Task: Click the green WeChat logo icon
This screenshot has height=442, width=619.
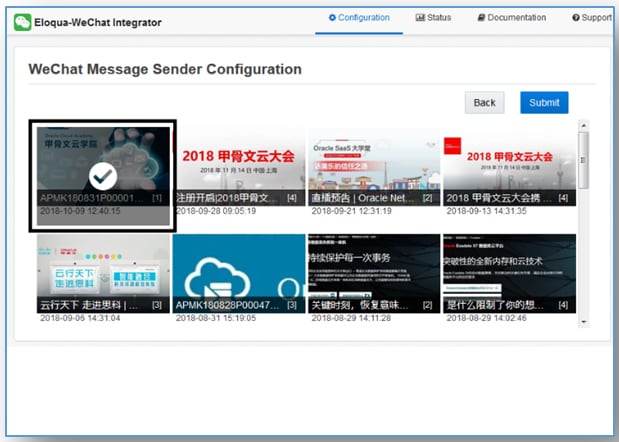Action: point(23,22)
